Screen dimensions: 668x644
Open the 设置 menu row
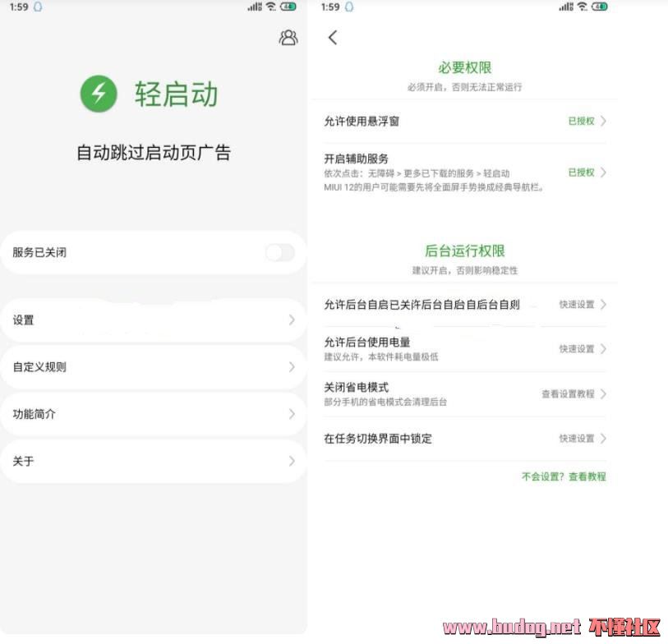[x=154, y=320]
